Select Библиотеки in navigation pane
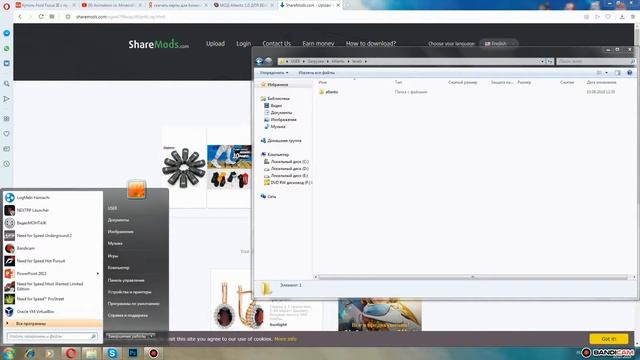The height and width of the screenshot is (360, 640). click(278, 98)
